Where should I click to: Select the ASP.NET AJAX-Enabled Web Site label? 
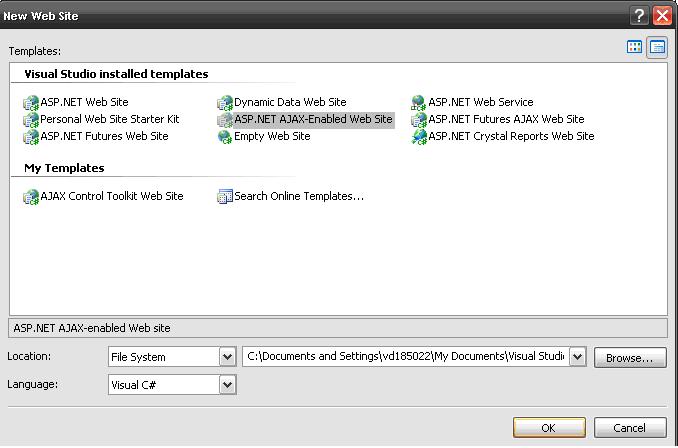pos(313,119)
